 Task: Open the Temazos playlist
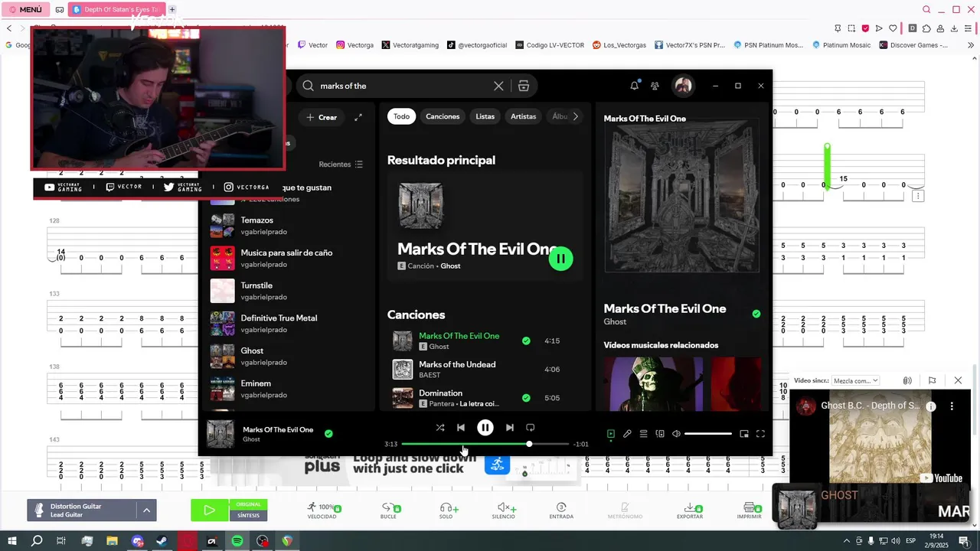pos(288,226)
